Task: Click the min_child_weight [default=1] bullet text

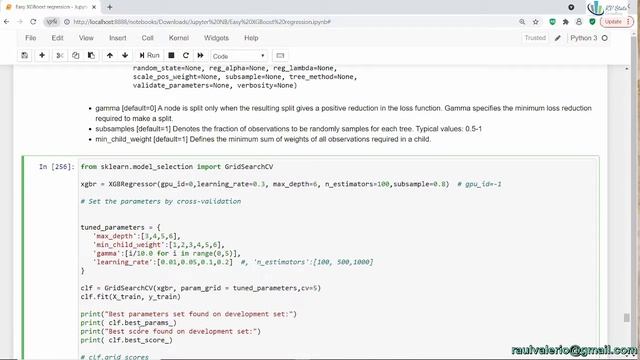Action: [263, 139]
